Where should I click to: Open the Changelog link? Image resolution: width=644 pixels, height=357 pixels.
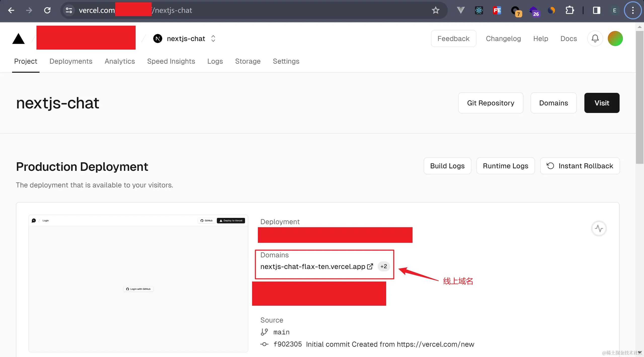503,38
